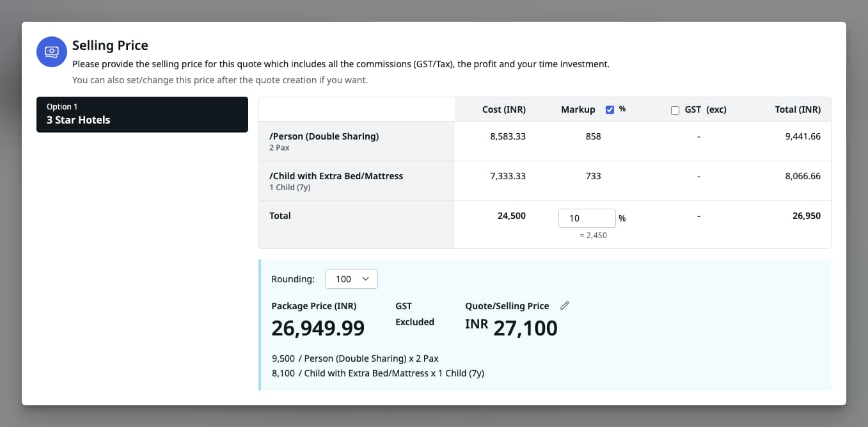The image size is (868, 427).
Task: Click the 9,500 per Person breakdown line
Action: pos(355,359)
